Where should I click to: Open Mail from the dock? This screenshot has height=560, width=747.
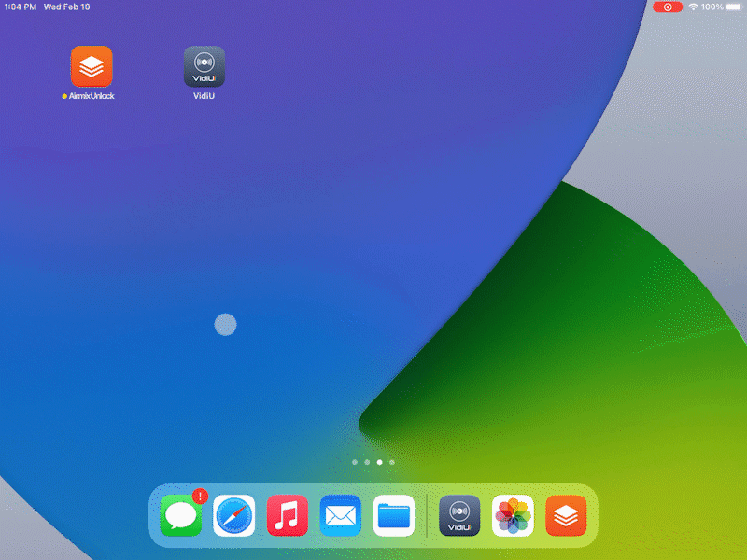pyautogui.click(x=340, y=516)
